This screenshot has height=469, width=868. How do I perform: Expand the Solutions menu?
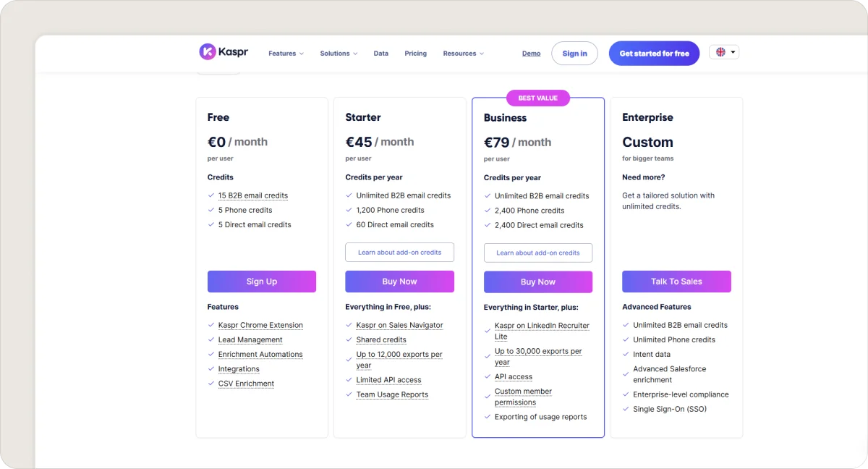(x=339, y=54)
